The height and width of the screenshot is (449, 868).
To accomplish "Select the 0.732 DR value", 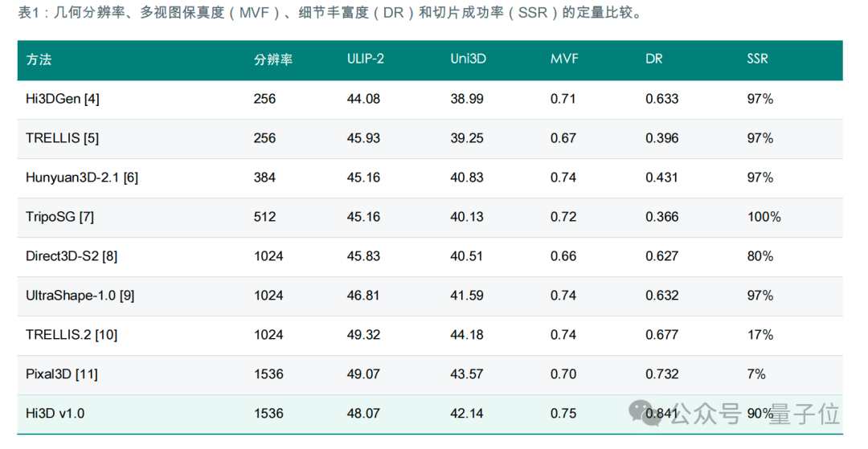I will coord(661,373).
